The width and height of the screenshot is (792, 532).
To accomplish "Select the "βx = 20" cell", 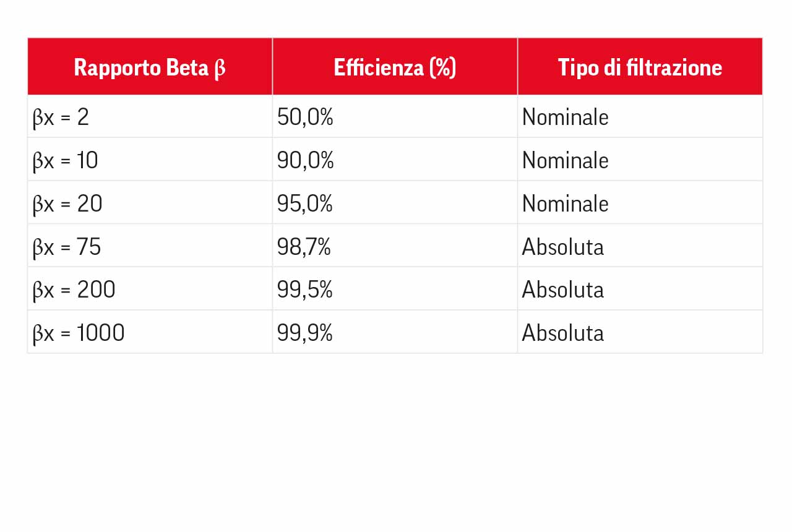I will [x=67, y=204].
